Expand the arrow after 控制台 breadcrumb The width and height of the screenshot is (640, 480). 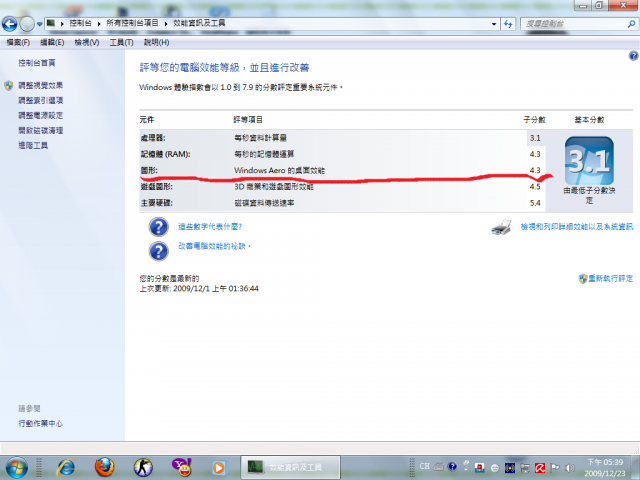click(x=99, y=24)
